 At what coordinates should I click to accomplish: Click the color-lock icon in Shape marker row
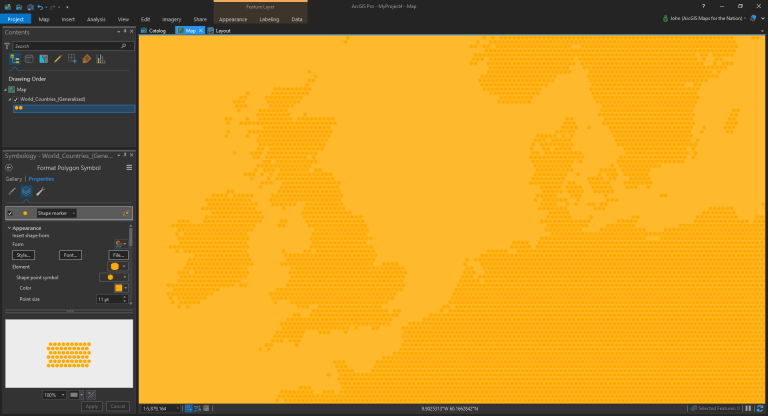click(x=126, y=213)
